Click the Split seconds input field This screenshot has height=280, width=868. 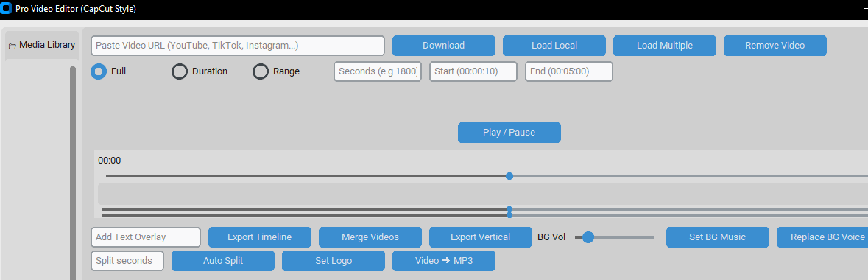point(127,261)
